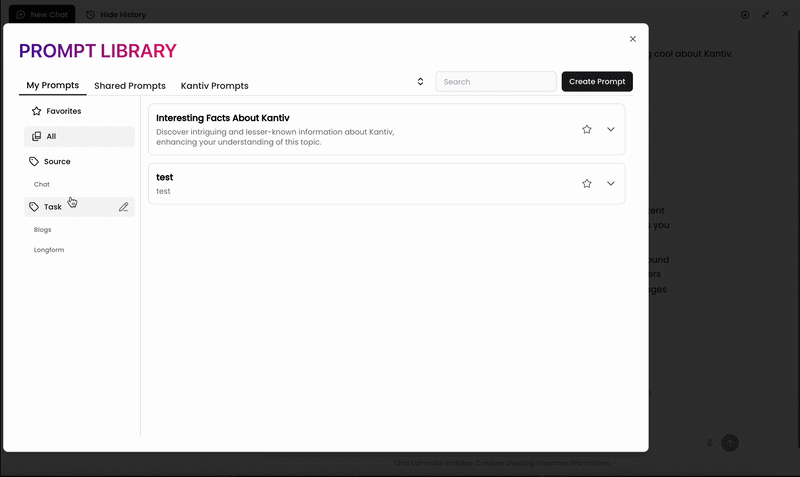Click the Hide History clock icon
800x477 pixels.
pos(90,14)
